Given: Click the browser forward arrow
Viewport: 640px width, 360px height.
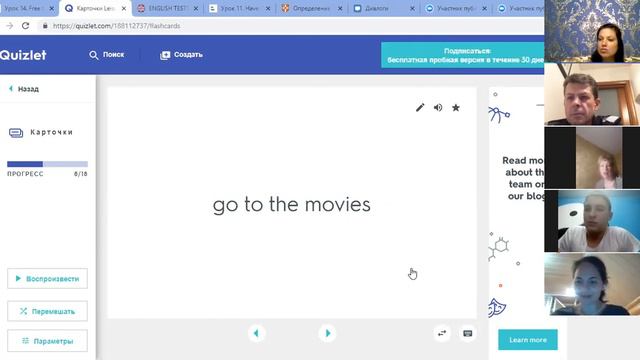Looking at the screenshot, I should pos(9,26).
